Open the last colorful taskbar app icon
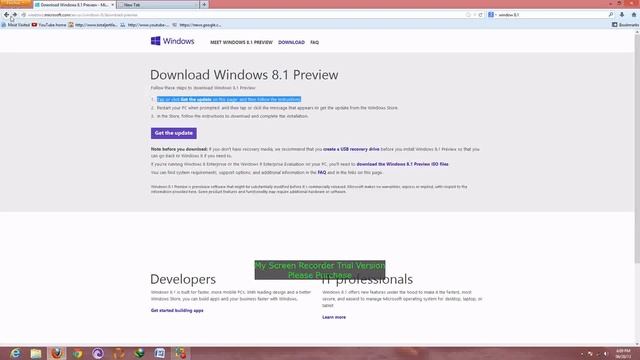 point(181,353)
